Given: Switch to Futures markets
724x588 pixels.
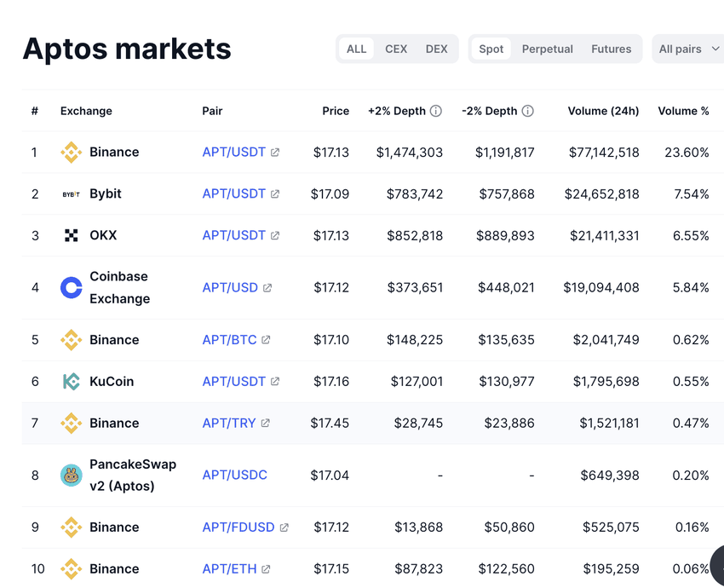Looking at the screenshot, I should tap(611, 49).
